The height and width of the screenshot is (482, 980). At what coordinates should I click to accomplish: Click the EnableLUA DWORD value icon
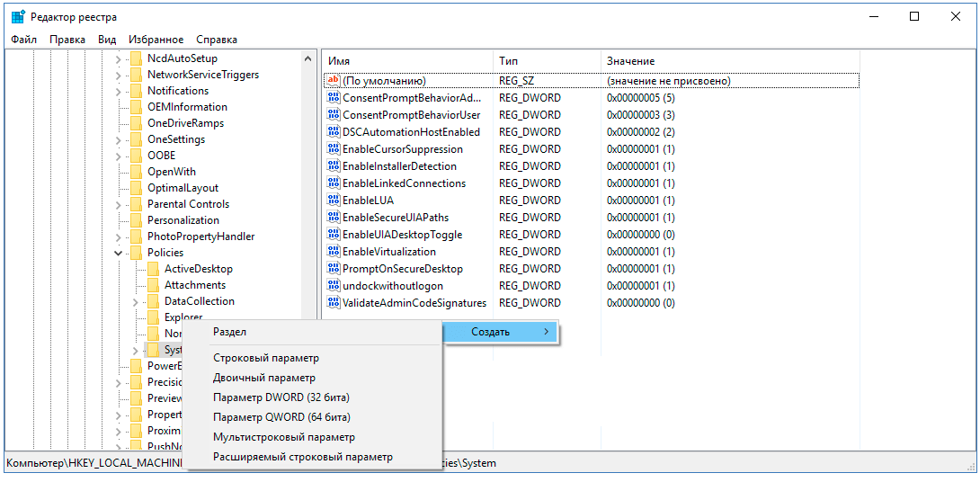[x=334, y=201]
